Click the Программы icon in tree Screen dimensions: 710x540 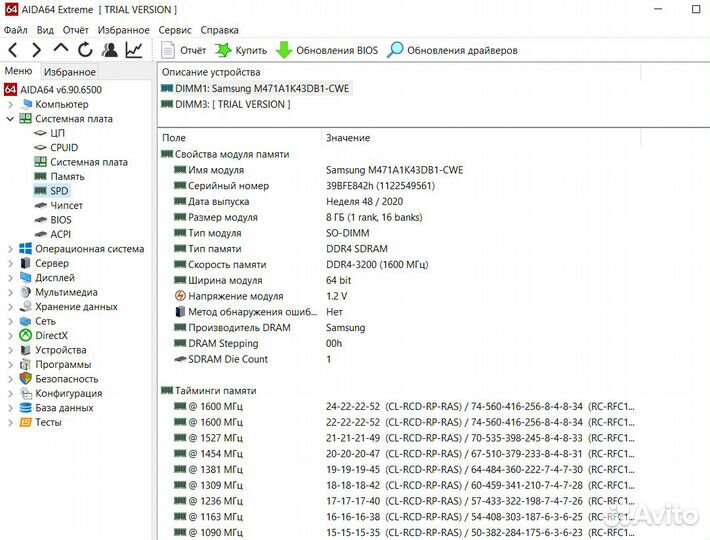26,364
